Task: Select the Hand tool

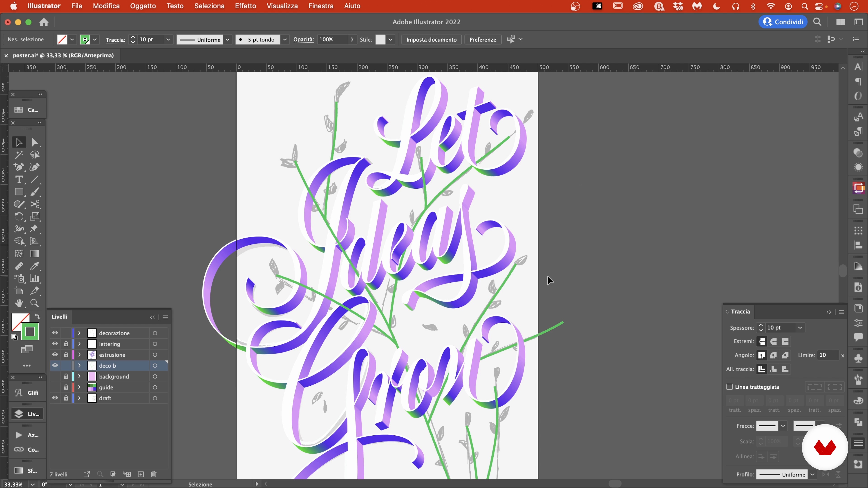Action: pyautogui.click(x=19, y=303)
